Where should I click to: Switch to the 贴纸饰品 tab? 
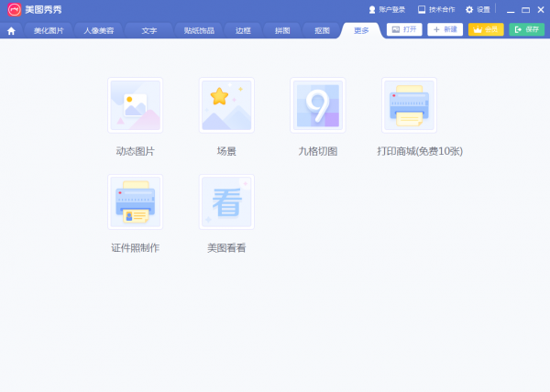199,31
